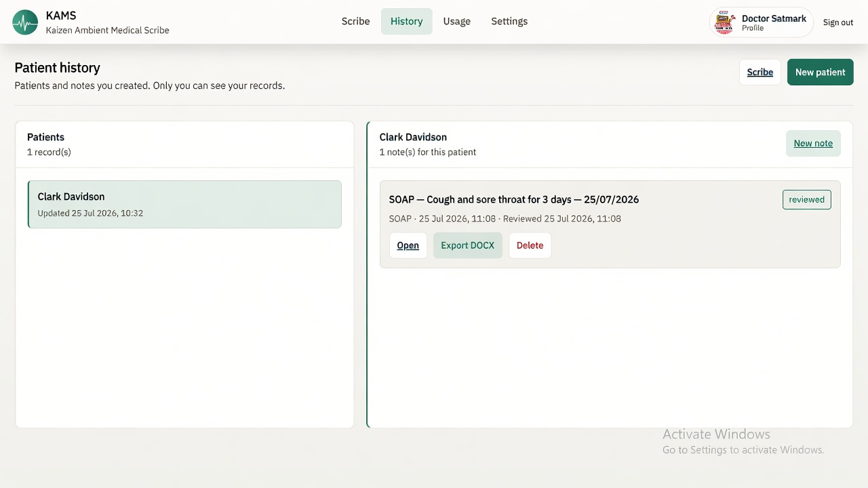
Task: Open the Scribe navigation tab
Action: [355, 21]
